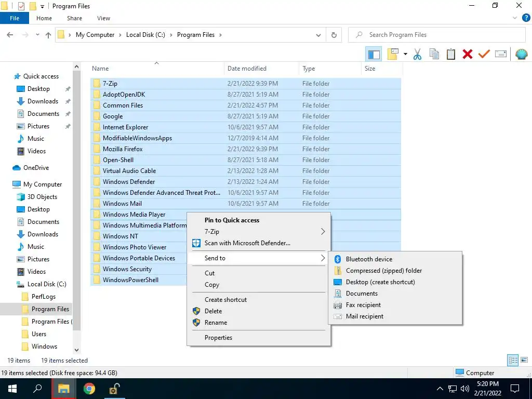Open the Windows Start button
Screen dimensions: 532x399
pyautogui.click(x=12, y=389)
